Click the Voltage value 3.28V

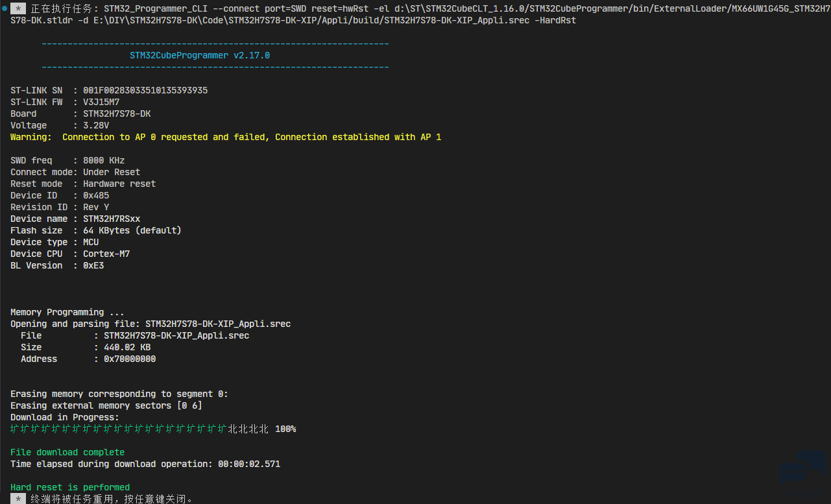[96, 125]
